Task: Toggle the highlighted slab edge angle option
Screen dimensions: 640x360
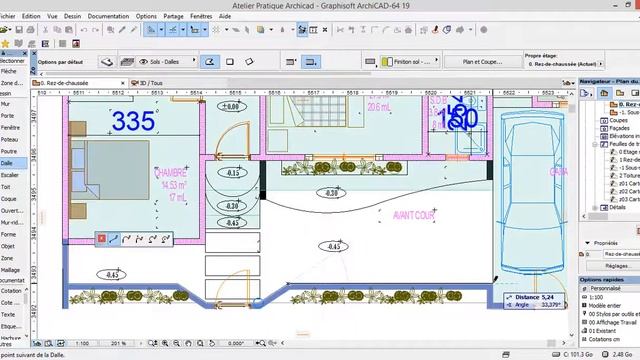Action: click(311, 62)
